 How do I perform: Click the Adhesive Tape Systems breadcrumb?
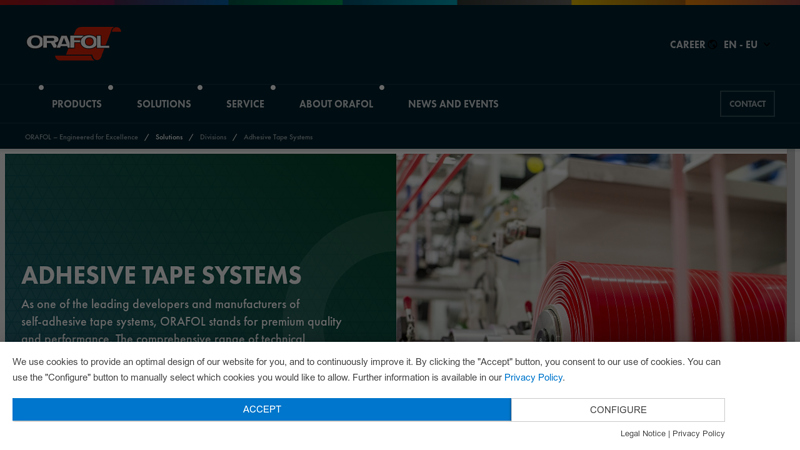point(278,137)
